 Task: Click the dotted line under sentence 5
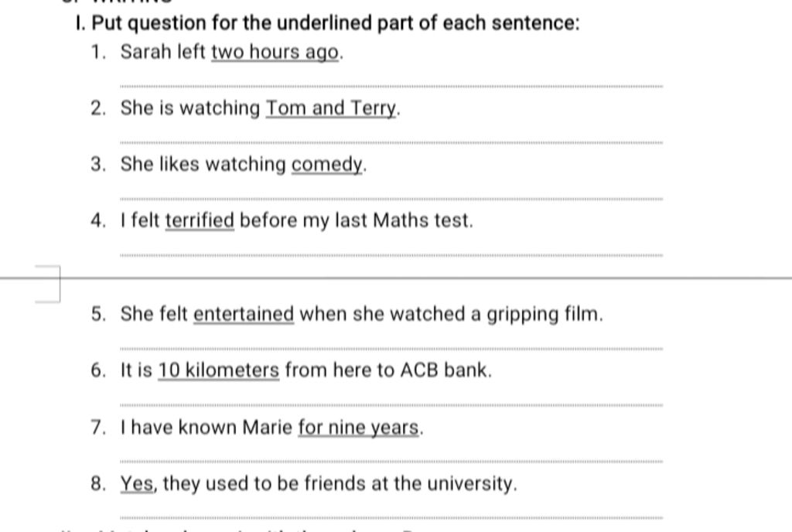click(391, 350)
